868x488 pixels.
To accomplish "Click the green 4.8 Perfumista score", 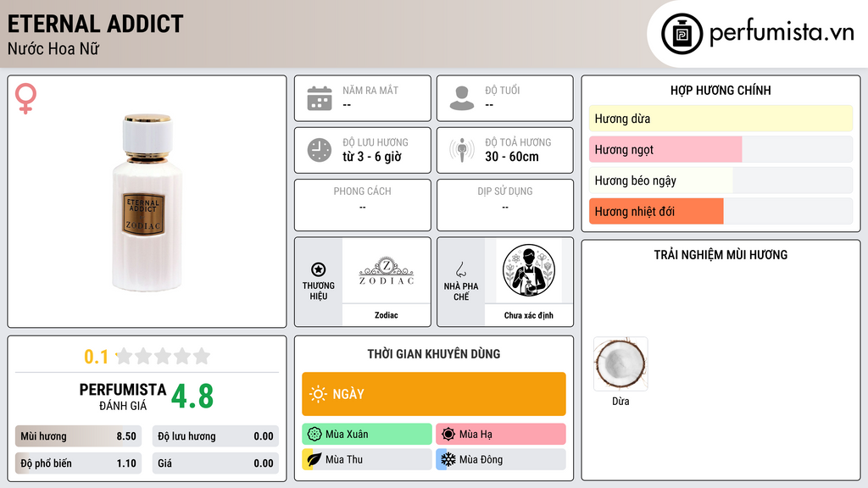I will click(x=192, y=396).
